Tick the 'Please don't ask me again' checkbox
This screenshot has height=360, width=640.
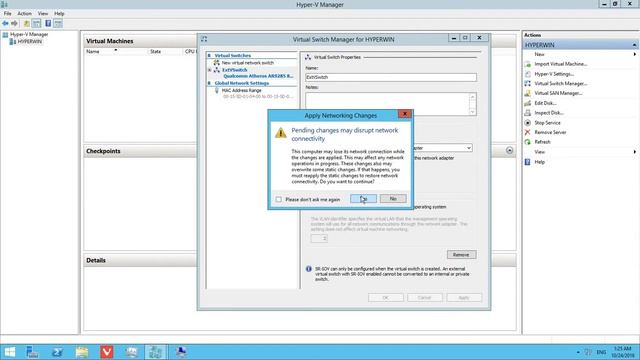coord(278,200)
